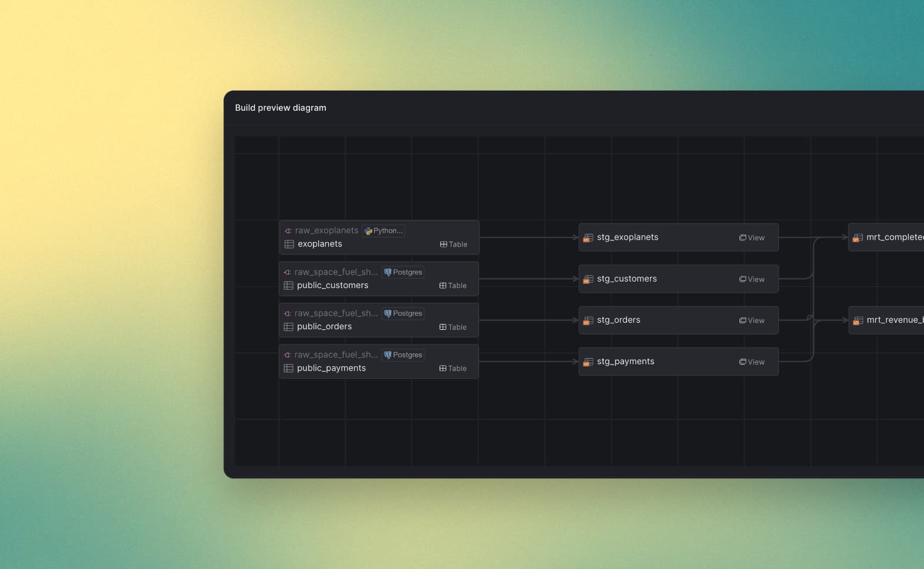Click the Python logo in exoplanets node
This screenshot has height=569, width=924.
368,231
